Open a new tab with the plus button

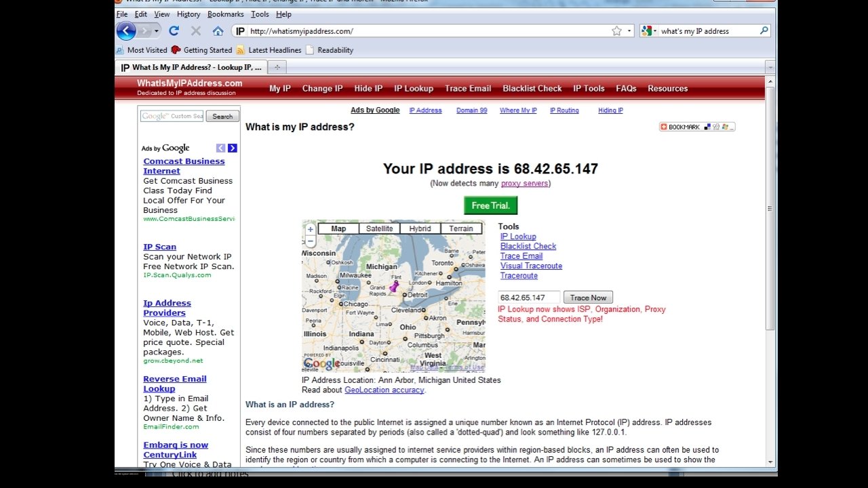(x=277, y=67)
